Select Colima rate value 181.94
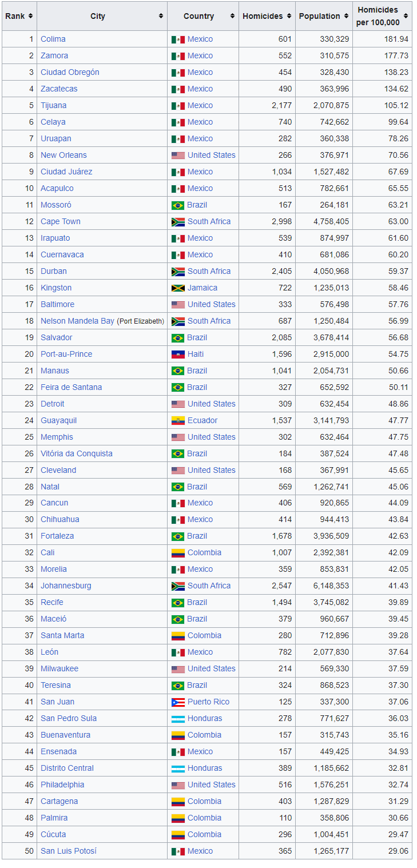This screenshot has width=417, height=868. 397,39
